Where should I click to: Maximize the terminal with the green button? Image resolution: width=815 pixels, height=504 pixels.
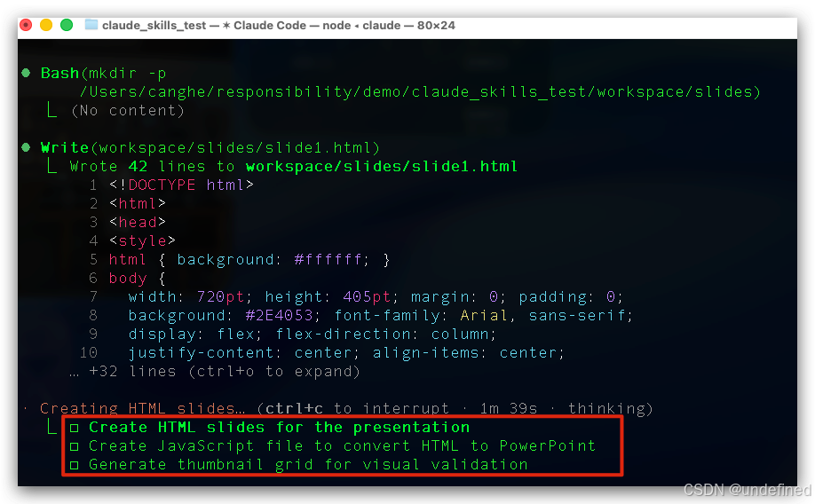[67, 25]
